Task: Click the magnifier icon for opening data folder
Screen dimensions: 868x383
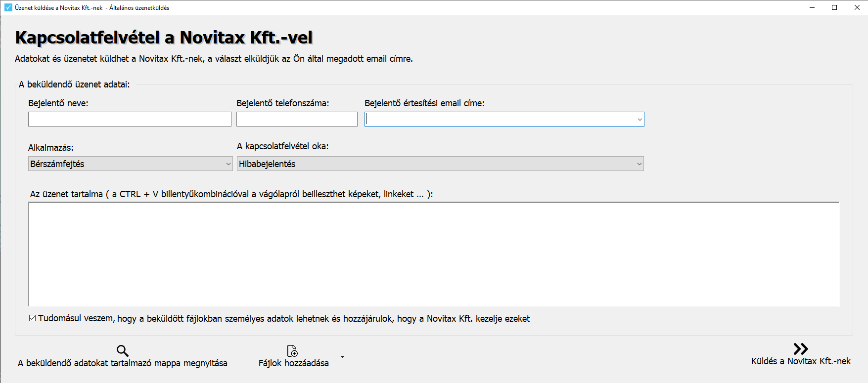Action: (123, 351)
